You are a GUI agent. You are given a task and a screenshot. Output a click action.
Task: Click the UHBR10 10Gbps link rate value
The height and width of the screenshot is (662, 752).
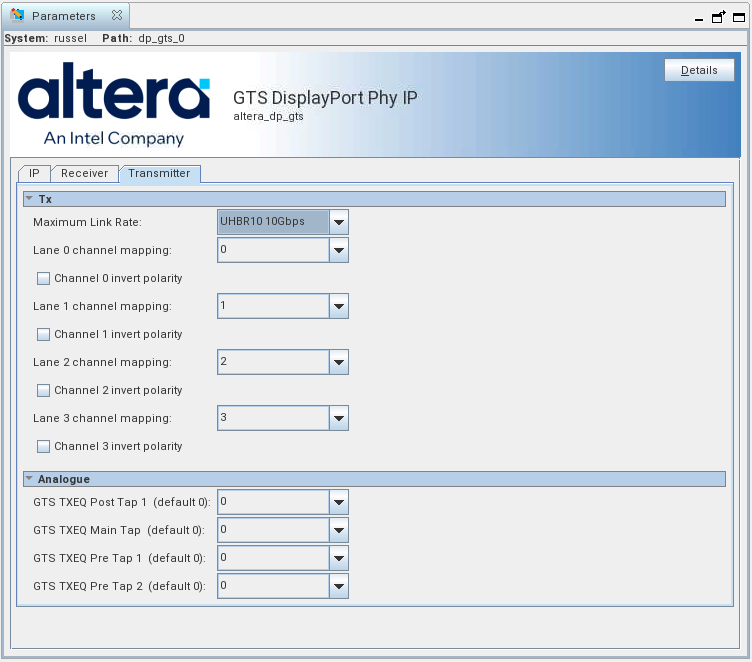pyautogui.click(x=273, y=222)
